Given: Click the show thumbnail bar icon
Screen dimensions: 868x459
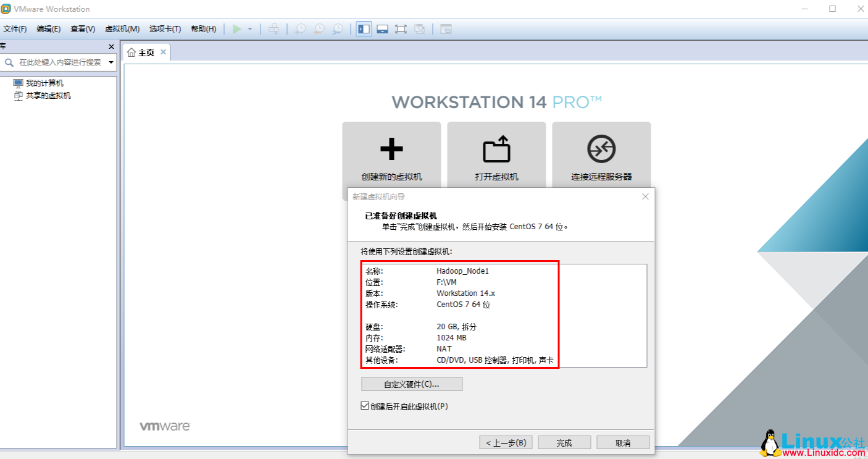Looking at the screenshot, I should point(383,28).
